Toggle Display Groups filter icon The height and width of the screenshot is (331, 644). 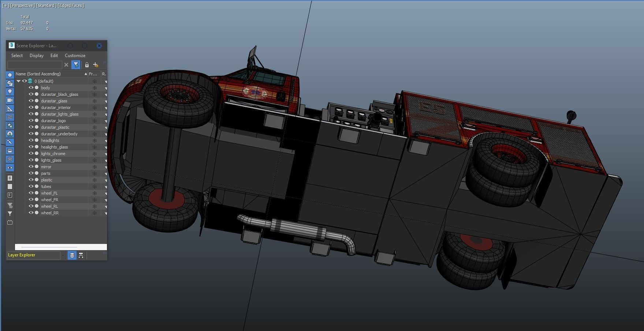pyautogui.click(x=10, y=125)
